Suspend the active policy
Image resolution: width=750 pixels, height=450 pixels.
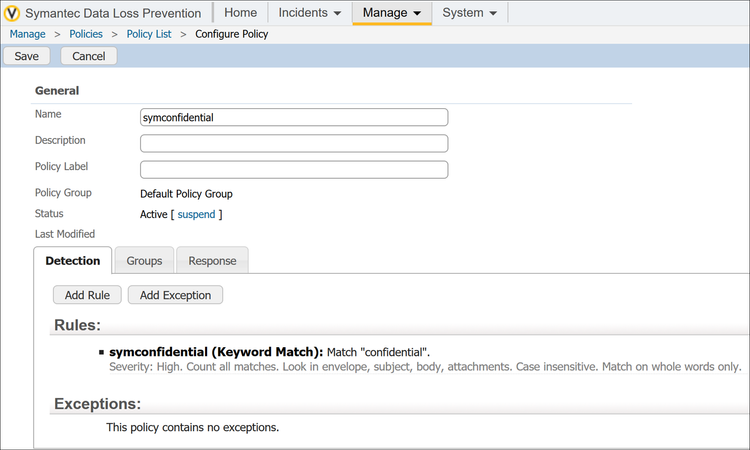click(x=196, y=214)
